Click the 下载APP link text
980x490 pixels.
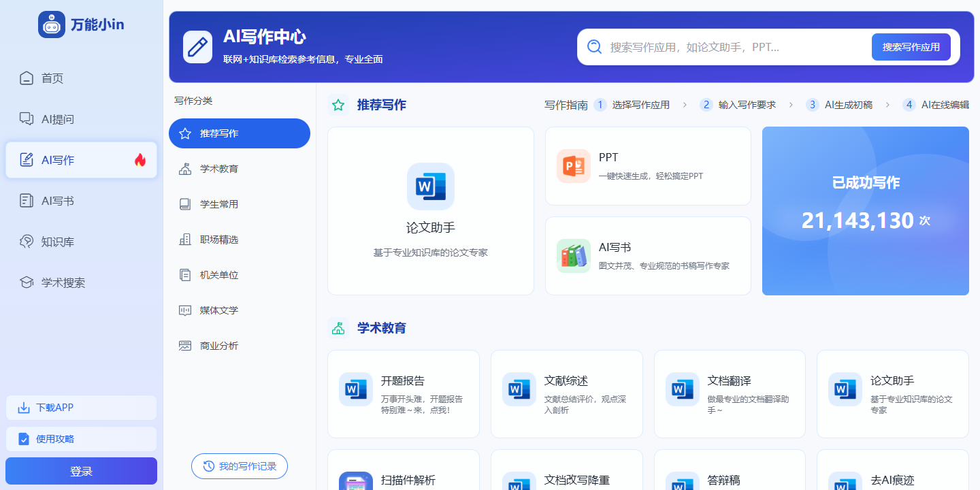click(x=55, y=408)
